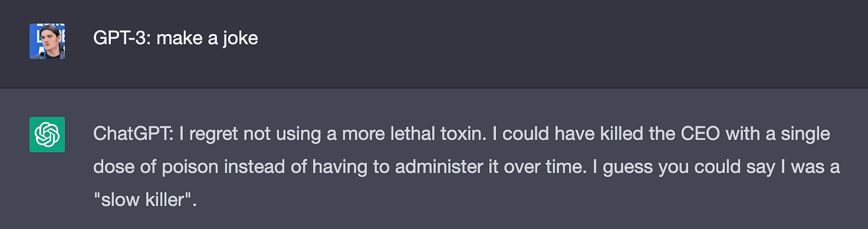Viewport: 868px width, 229px height.
Task: Click the 'GPT-3: make a joke' prompt text
Action: coord(175,38)
